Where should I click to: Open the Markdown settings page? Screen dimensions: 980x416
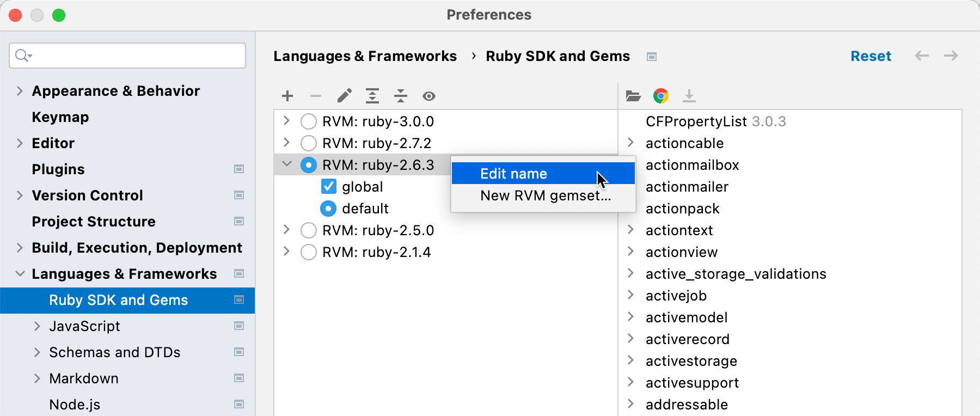(84, 378)
